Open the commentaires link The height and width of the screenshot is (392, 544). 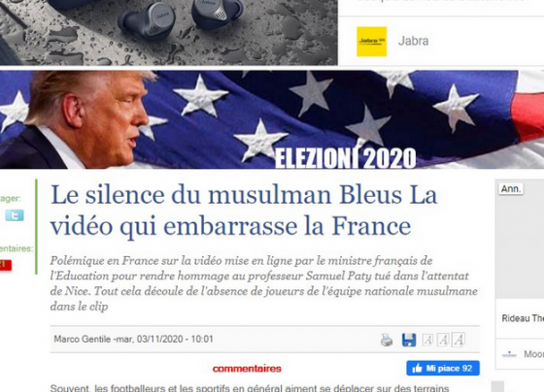click(247, 369)
